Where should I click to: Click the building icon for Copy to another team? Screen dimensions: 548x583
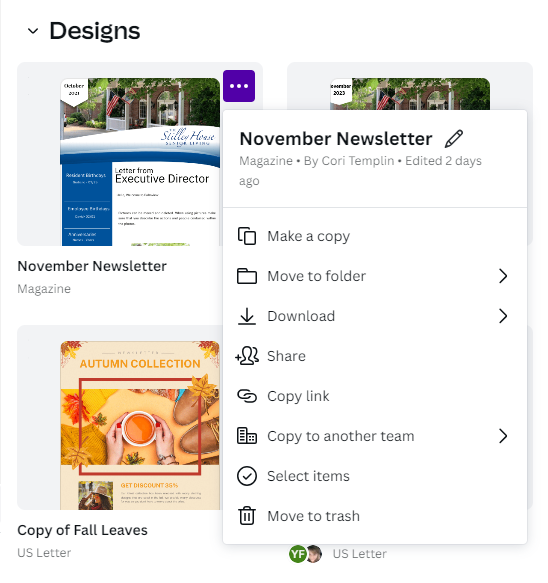[247, 436]
